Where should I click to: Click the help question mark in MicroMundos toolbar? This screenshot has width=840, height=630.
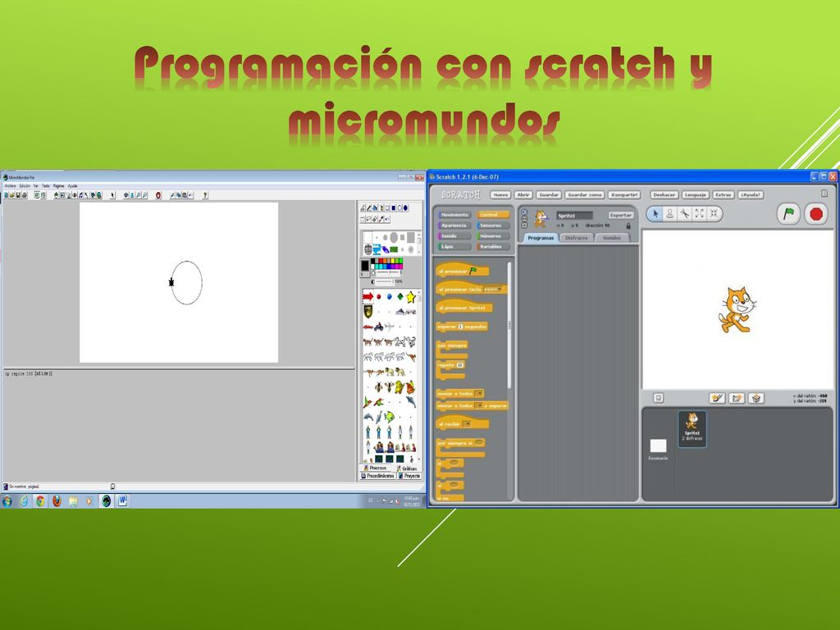[x=205, y=195]
